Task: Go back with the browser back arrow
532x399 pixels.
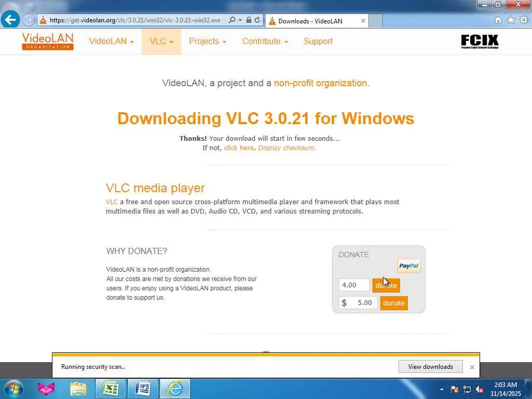Action: pos(10,20)
